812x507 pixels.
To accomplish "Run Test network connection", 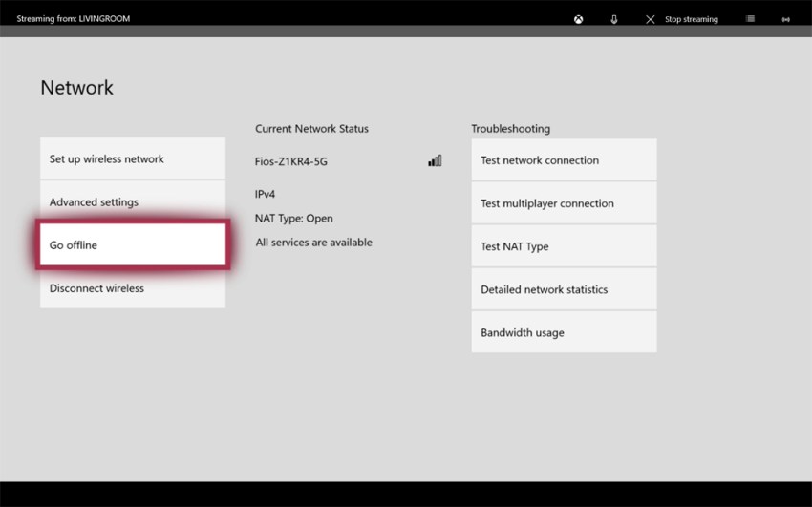I will pyautogui.click(x=564, y=159).
